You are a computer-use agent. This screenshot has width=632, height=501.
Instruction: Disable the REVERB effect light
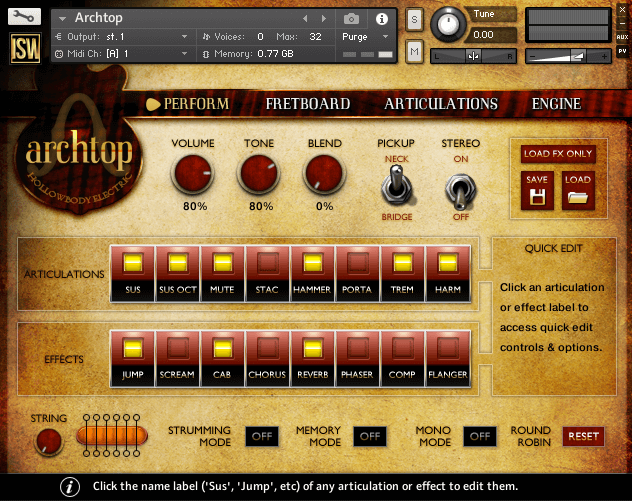point(312,348)
